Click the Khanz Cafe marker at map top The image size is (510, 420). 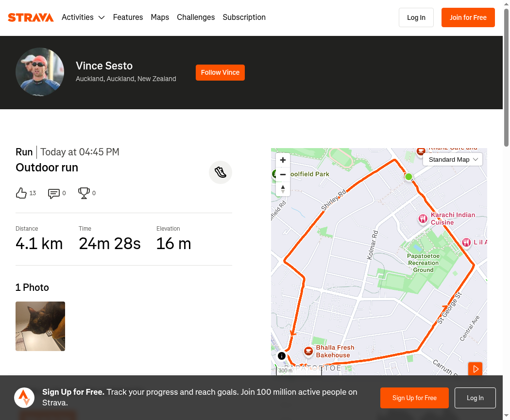pos(421,151)
